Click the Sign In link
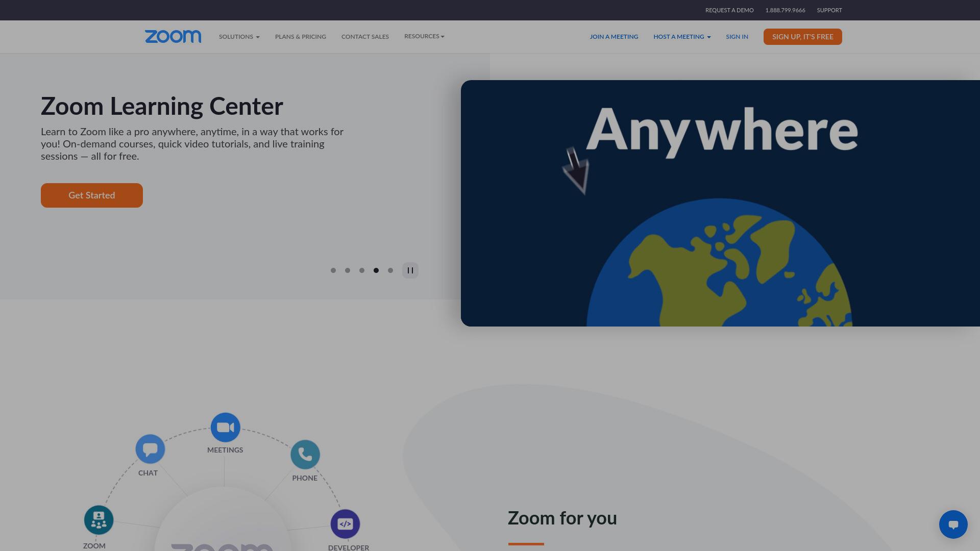The width and height of the screenshot is (980, 551). click(x=737, y=37)
